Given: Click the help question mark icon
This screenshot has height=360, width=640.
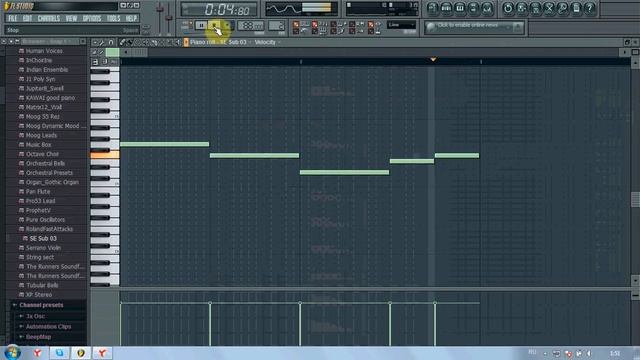Looking at the screenshot, I should pyautogui.click(x=590, y=8).
